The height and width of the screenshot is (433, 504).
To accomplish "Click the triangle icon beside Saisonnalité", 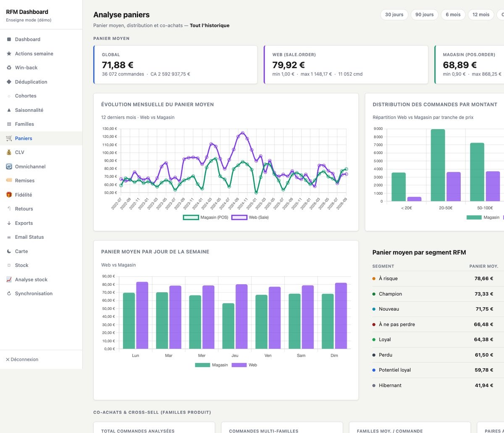I will [x=9, y=110].
